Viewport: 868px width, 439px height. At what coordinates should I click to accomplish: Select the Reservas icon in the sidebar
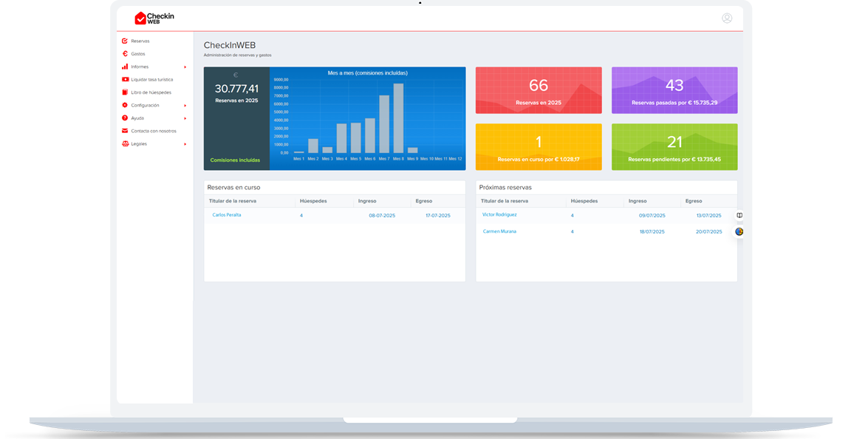(x=125, y=41)
